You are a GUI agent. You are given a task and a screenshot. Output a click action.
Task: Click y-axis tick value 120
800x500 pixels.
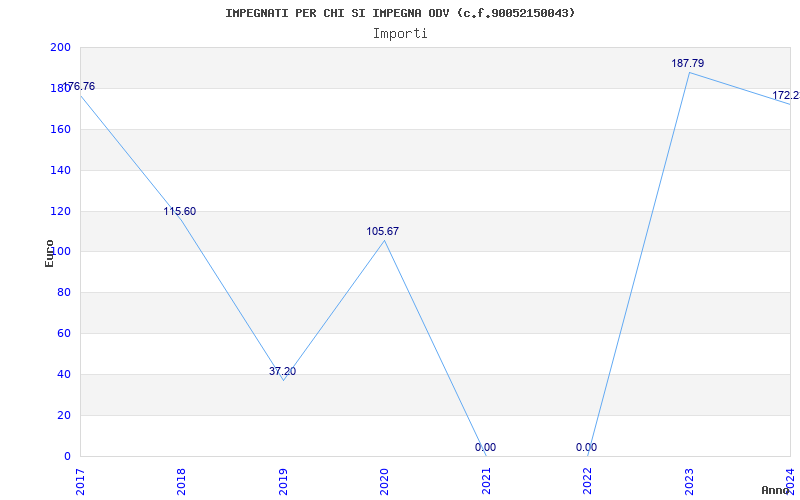coord(60,211)
